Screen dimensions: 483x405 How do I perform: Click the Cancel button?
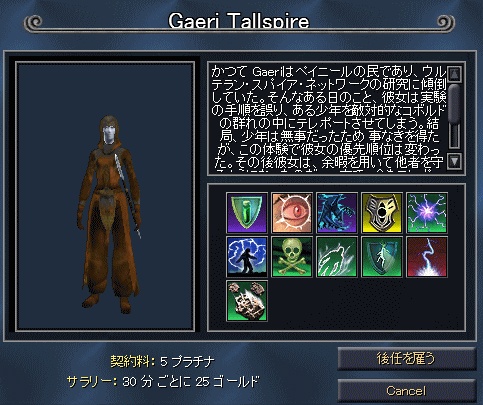pyautogui.click(x=406, y=390)
